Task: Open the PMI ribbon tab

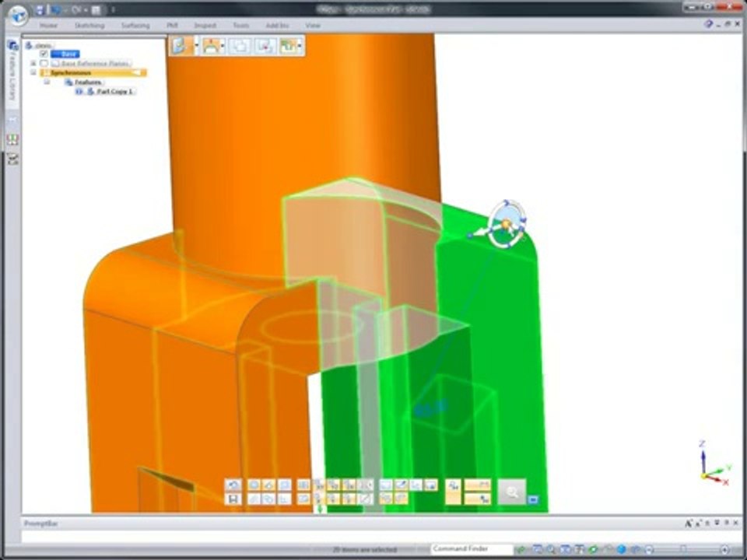Action: click(x=172, y=25)
